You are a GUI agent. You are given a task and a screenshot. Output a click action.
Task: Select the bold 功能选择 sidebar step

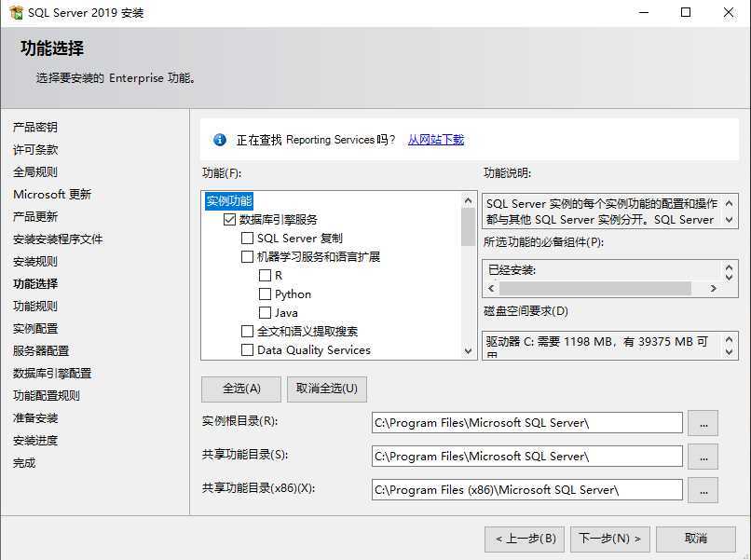coord(35,284)
